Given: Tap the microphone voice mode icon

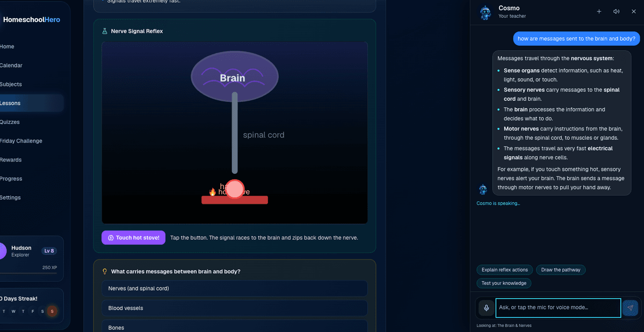Looking at the screenshot, I should coord(486,308).
